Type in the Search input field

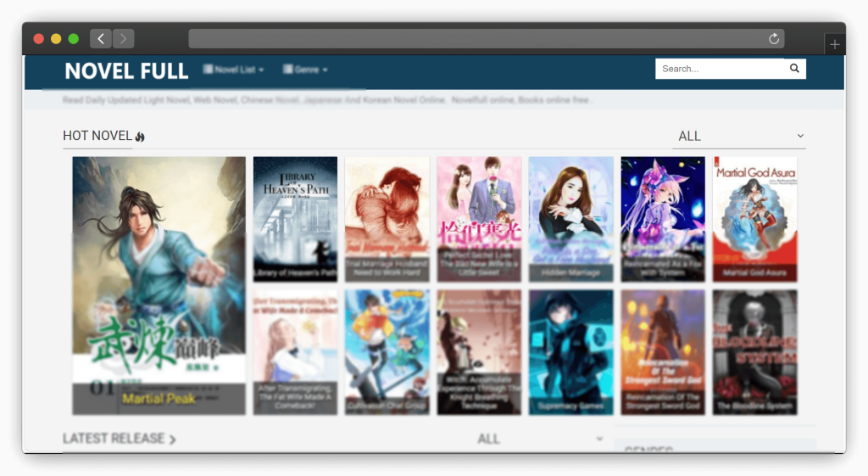coord(719,69)
